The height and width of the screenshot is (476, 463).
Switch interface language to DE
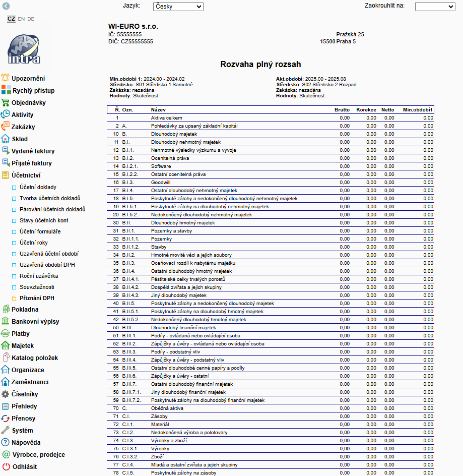tap(31, 19)
